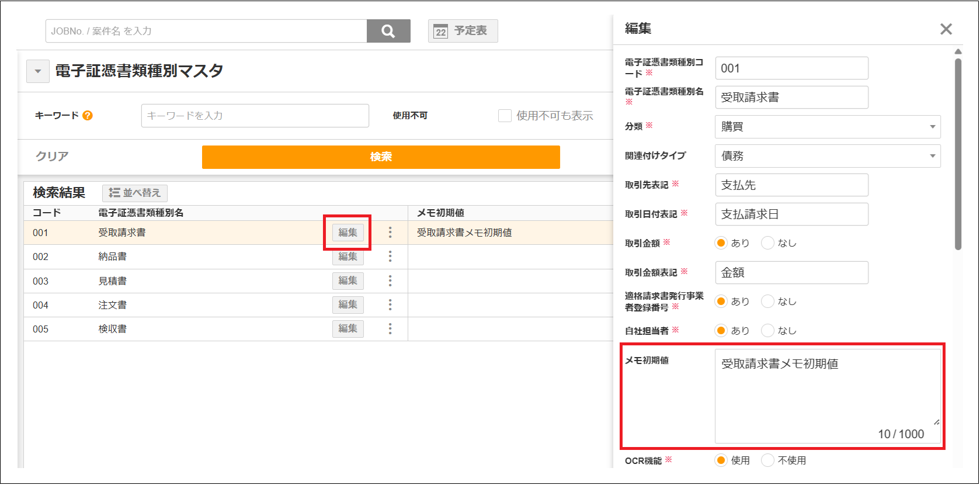The width and height of the screenshot is (980, 485).
Task: Open the 予定表 calendar button
Action: click(463, 31)
